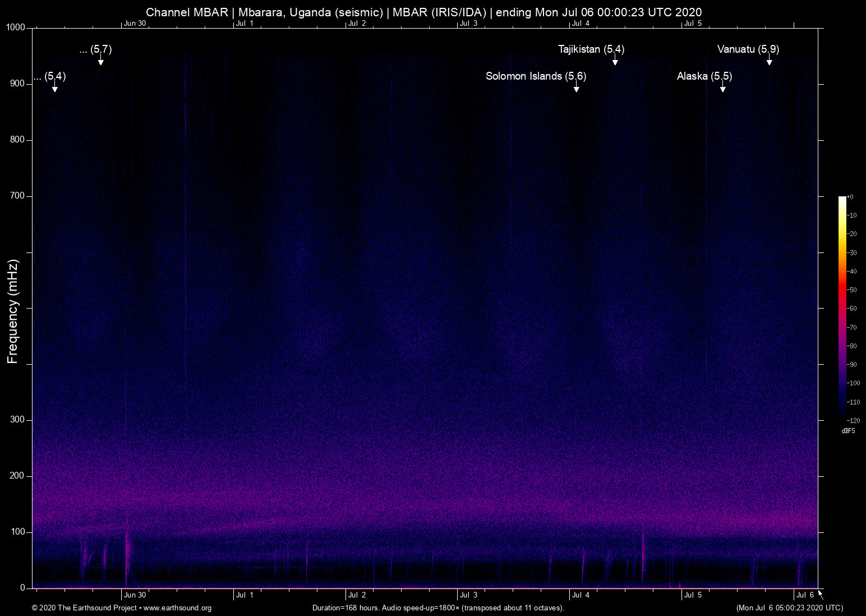This screenshot has height=616, width=866.
Task: Click the dBFS unit label under the color scale
Action: [848, 431]
